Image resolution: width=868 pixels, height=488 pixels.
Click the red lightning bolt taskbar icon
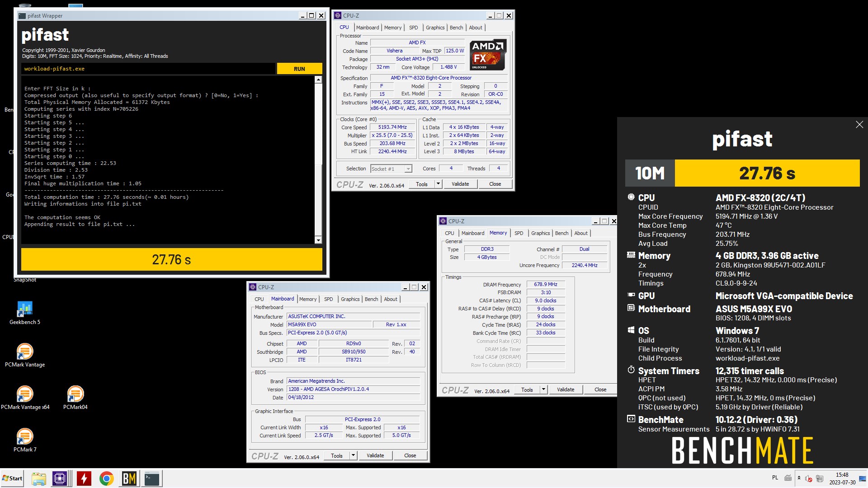84,479
